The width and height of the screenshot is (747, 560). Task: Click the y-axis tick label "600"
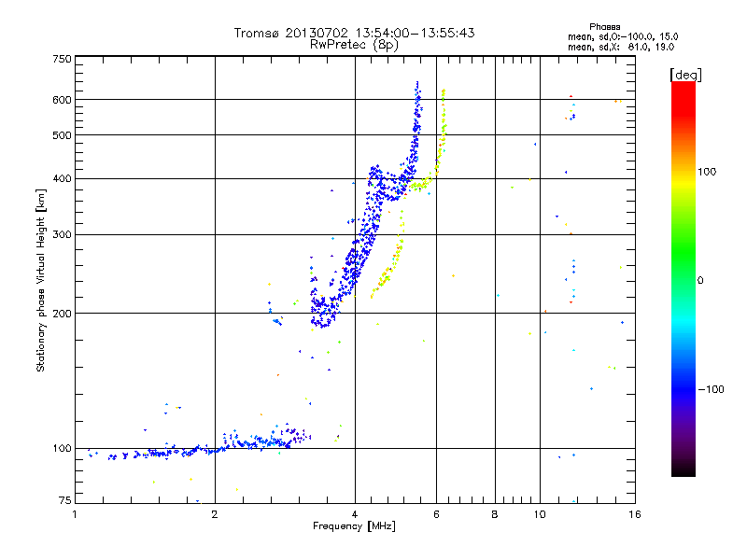click(x=63, y=100)
